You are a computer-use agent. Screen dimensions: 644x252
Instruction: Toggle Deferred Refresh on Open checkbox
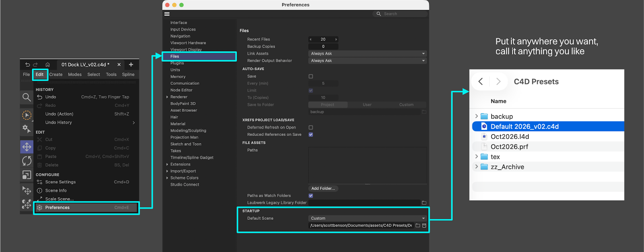pos(311,127)
